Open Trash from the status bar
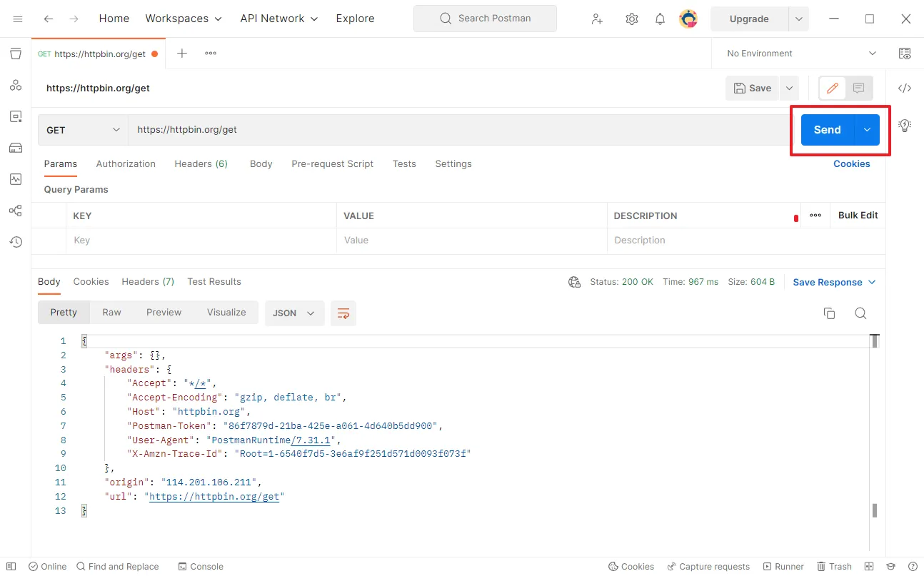The image size is (924, 576). pos(835,567)
